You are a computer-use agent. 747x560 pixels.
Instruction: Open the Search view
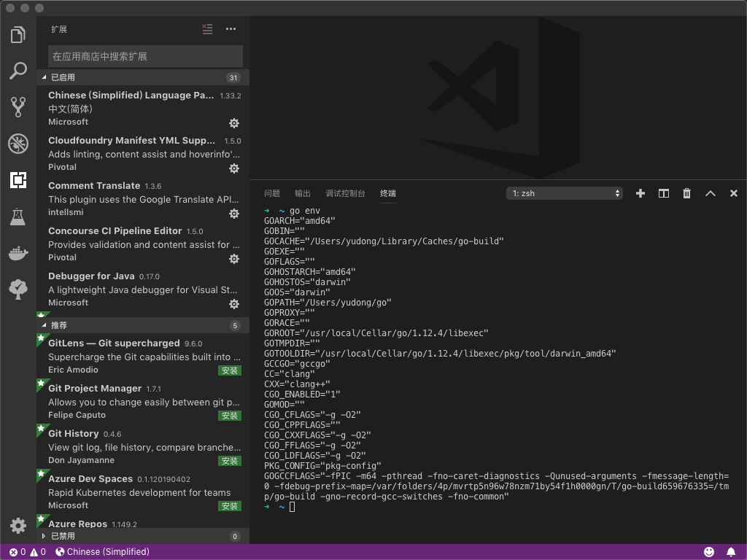(x=18, y=70)
